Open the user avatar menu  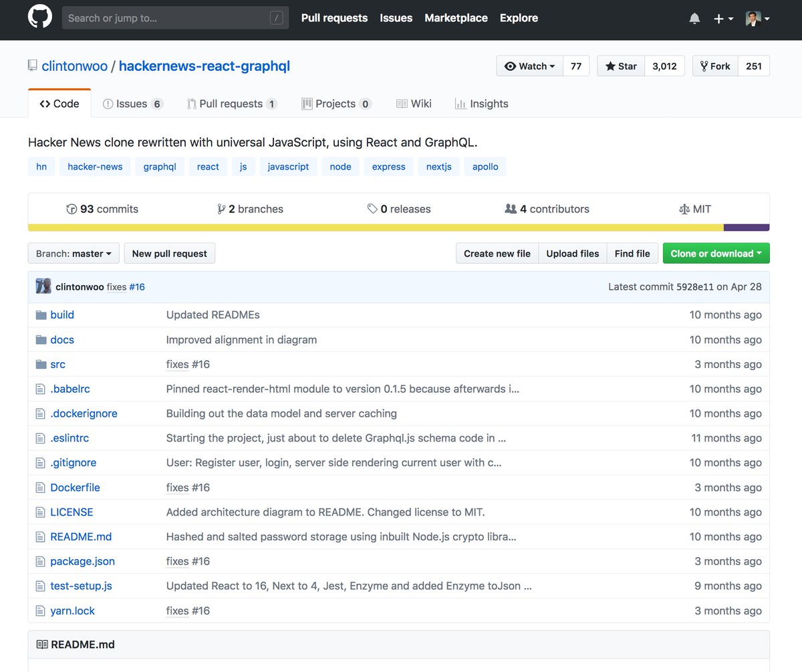tap(757, 19)
